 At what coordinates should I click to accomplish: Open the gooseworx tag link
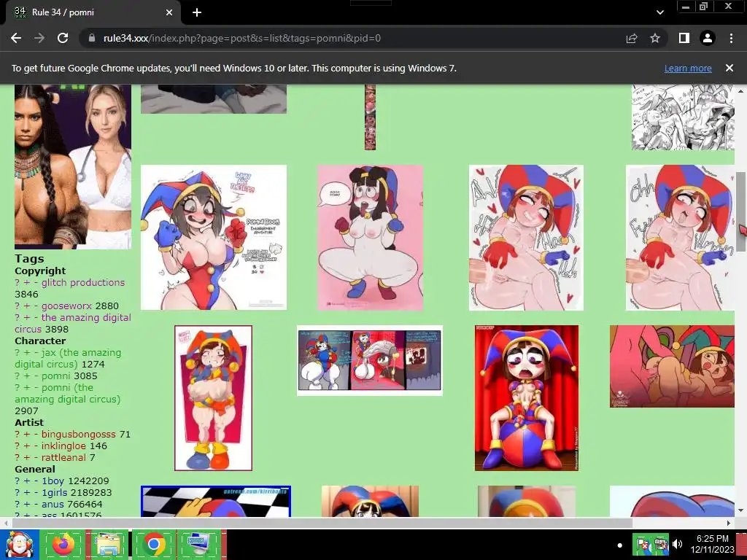[66, 306]
